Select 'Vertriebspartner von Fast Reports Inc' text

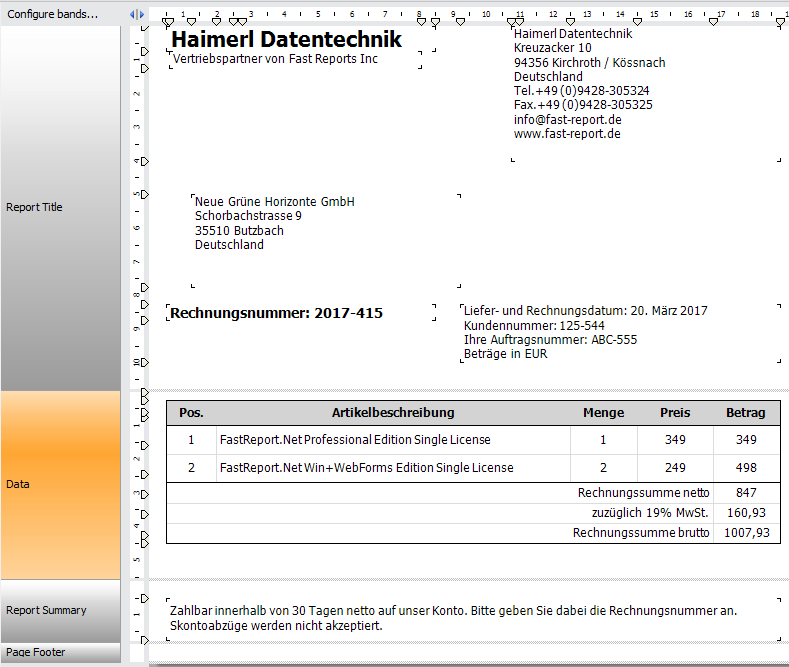[x=275, y=59]
